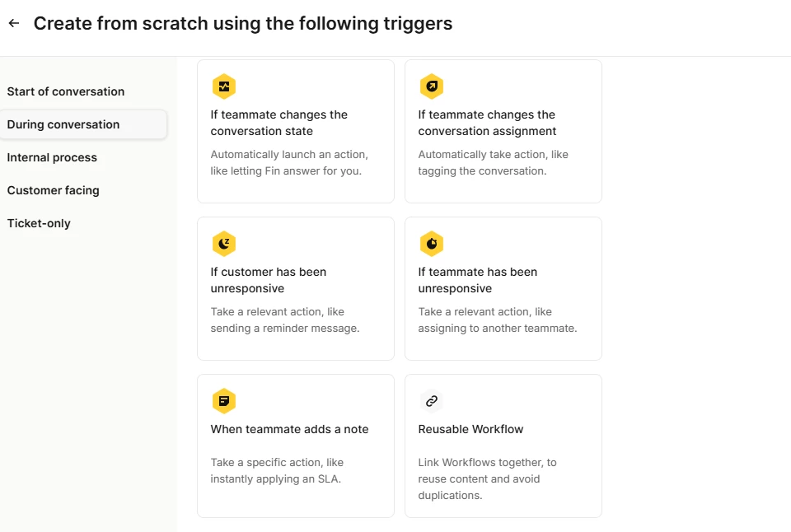The width and height of the screenshot is (791, 532).
Task: Select 'If customer has been unresponsive' title
Action: 269,280
